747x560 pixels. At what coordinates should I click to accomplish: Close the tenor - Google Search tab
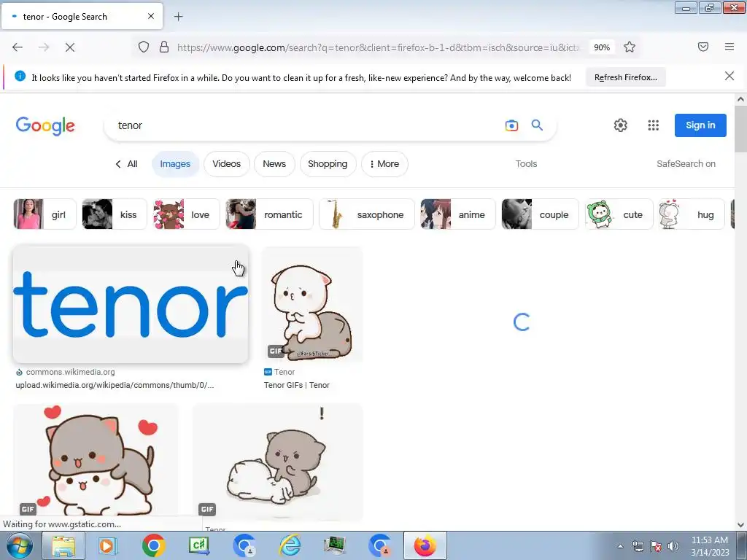pos(151,16)
